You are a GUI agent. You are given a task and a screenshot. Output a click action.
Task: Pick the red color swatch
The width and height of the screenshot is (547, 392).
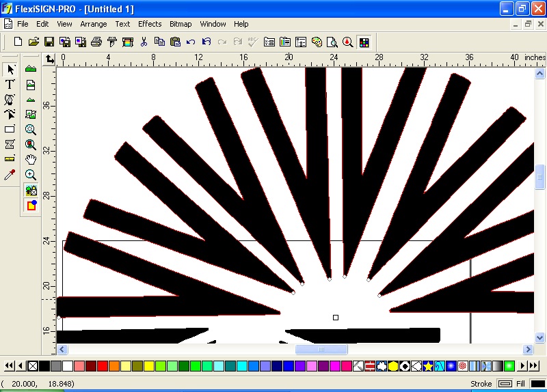click(102, 366)
